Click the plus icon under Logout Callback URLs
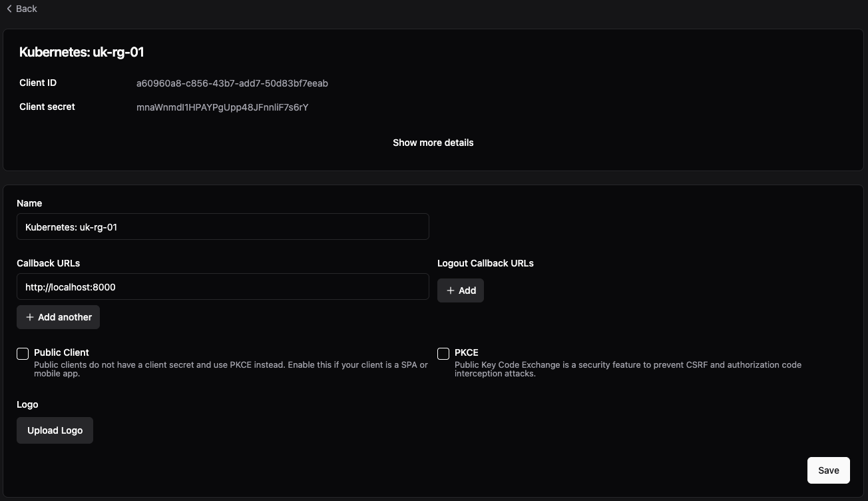868x501 pixels. point(451,290)
